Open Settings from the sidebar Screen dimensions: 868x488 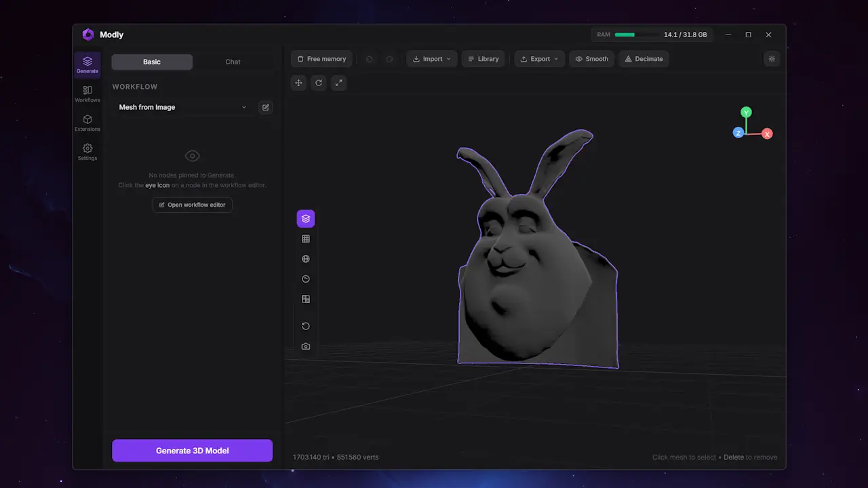click(x=87, y=152)
